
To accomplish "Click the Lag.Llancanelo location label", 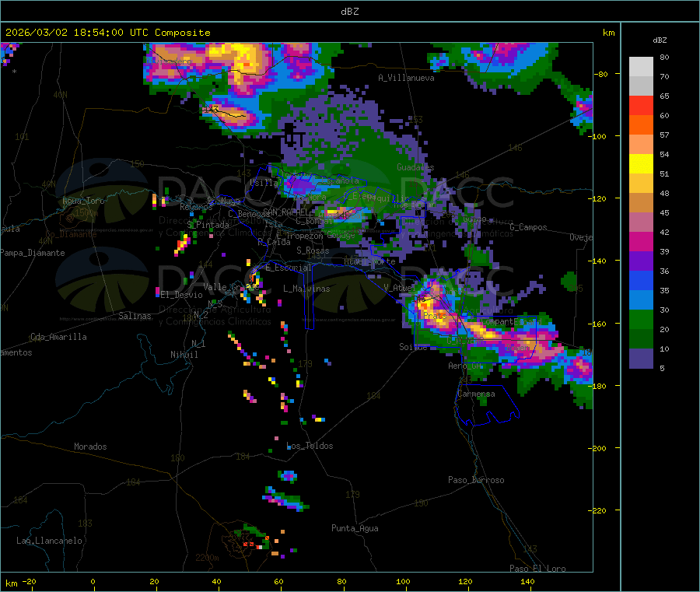I will [49, 541].
